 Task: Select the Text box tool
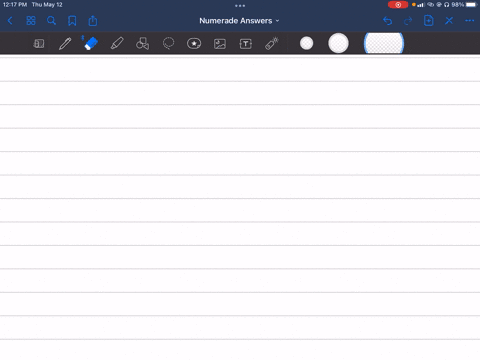(x=246, y=44)
